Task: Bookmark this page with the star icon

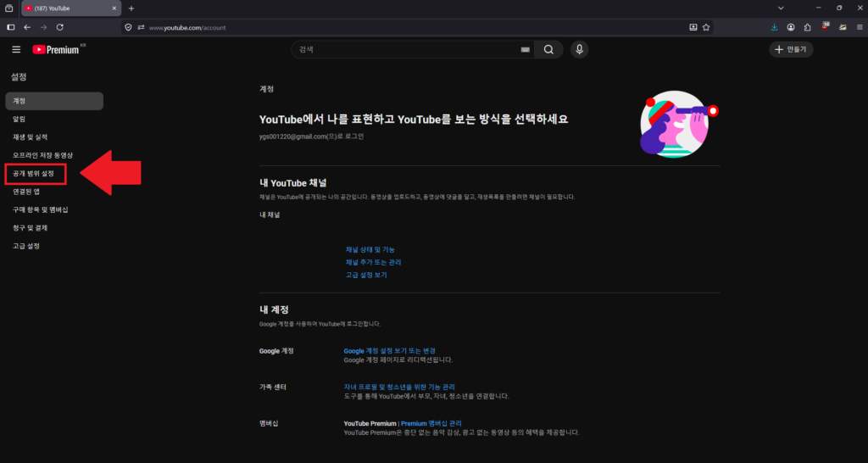Action: click(706, 27)
